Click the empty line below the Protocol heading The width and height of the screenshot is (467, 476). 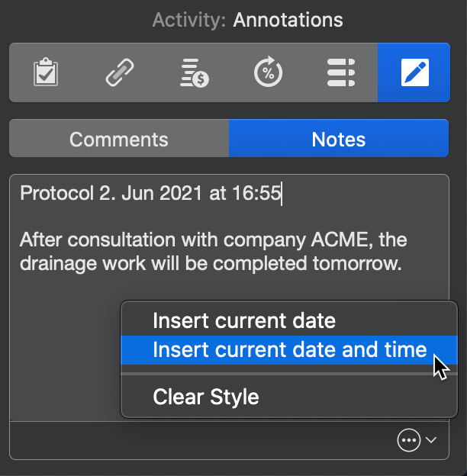click(153, 217)
